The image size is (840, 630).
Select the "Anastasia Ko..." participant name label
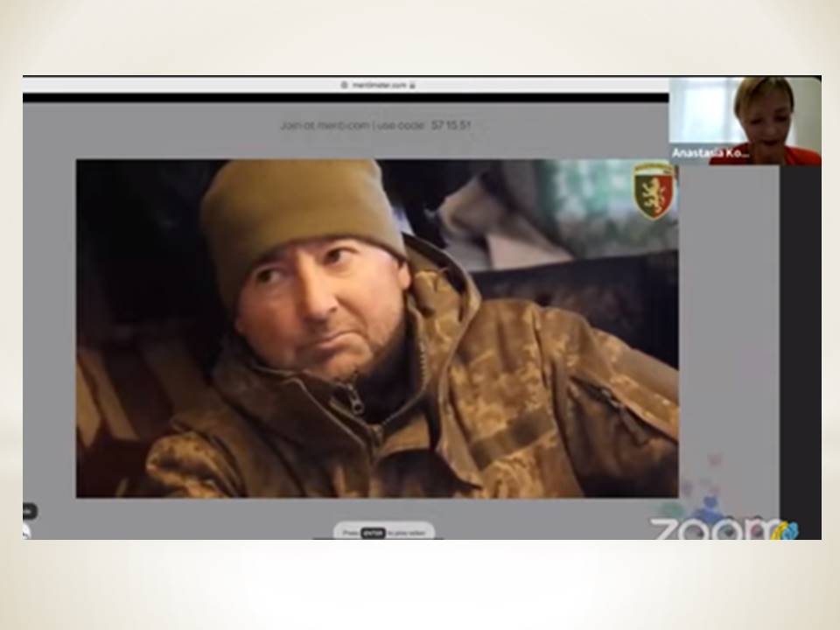click(710, 153)
